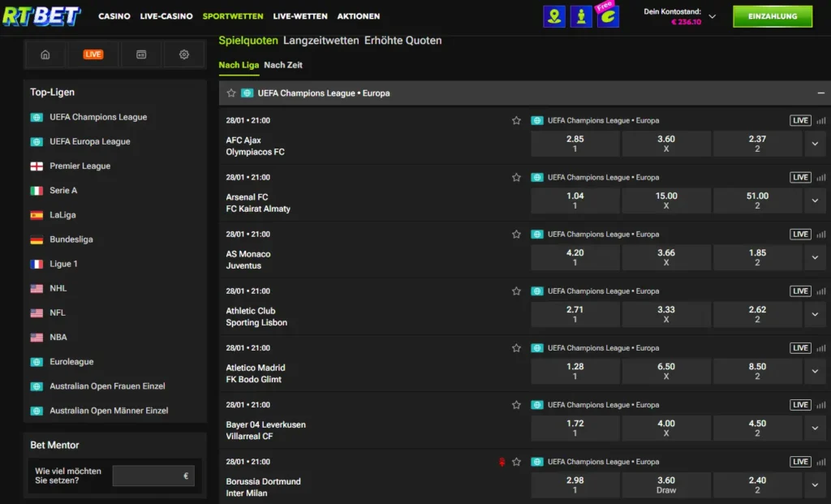The height and width of the screenshot is (504, 831).
Task: Open NHL in Top-Ligen
Action: tap(58, 288)
